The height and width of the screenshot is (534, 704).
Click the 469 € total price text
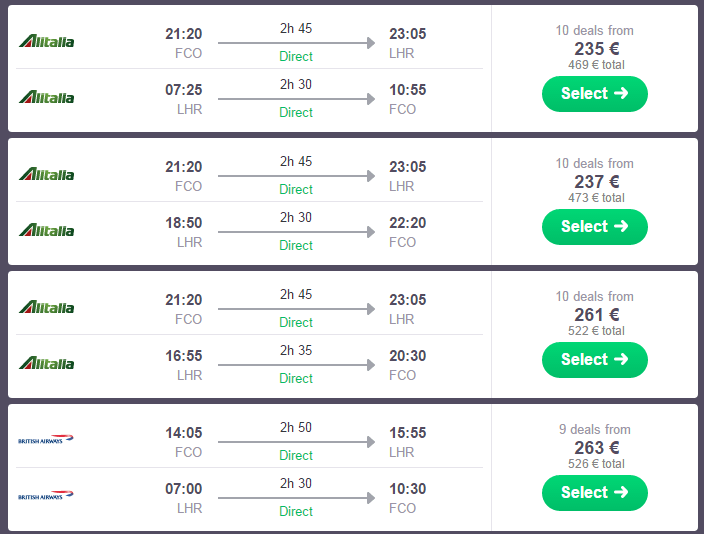pyautogui.click(x=595, y=65)
